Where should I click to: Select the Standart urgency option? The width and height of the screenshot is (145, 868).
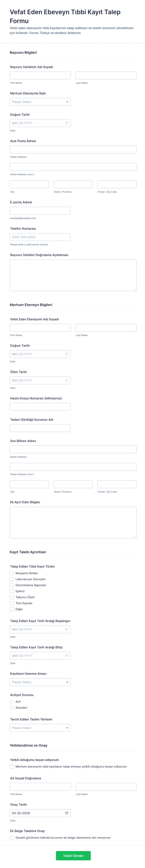click(12, 708)
